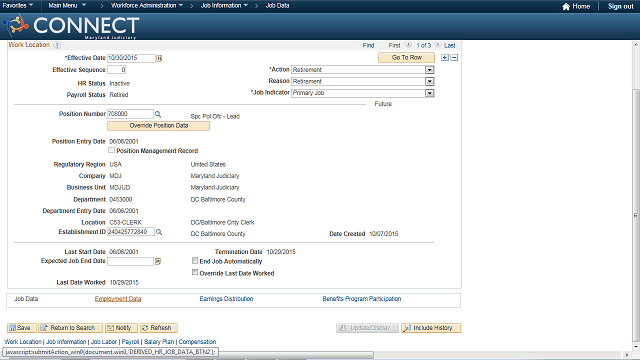Screen dimensions: 640x360
Task: Open Earnings Distribution link
Action: 226,299
